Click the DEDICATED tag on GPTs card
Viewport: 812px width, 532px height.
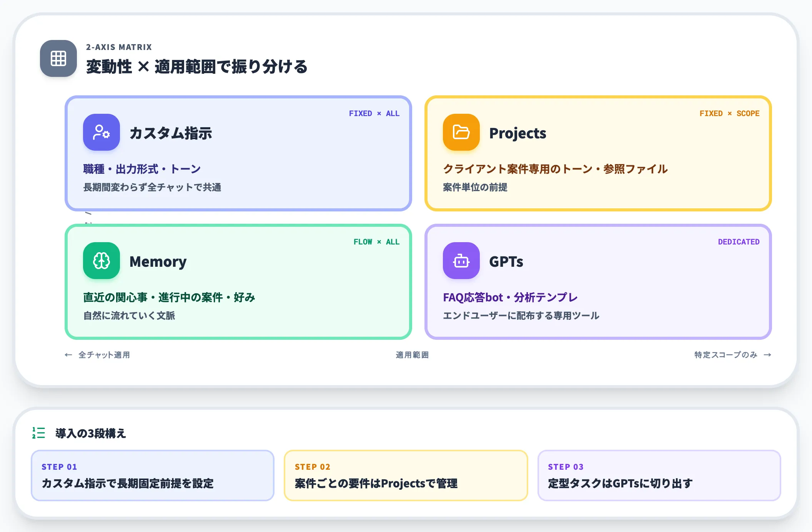[x=739, y=242]
